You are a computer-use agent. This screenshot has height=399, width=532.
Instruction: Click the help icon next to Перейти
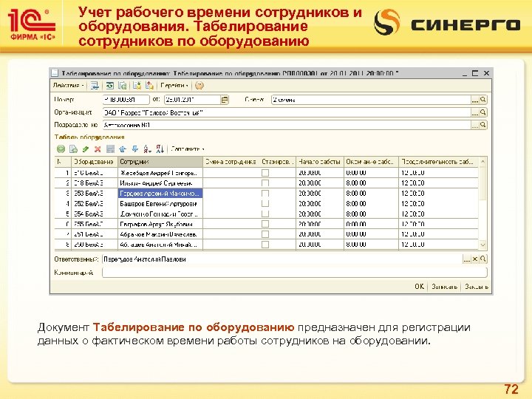[199, 86]
